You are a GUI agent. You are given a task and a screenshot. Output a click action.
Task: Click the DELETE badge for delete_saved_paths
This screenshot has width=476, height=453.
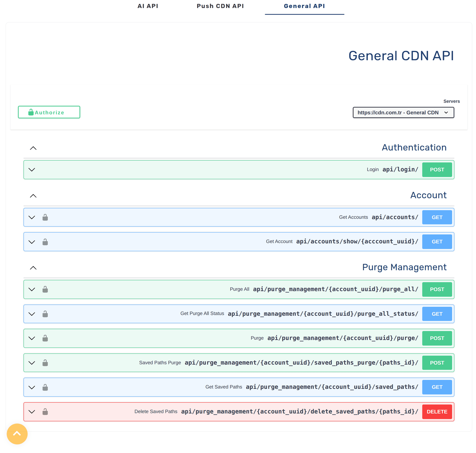[437, 412]
